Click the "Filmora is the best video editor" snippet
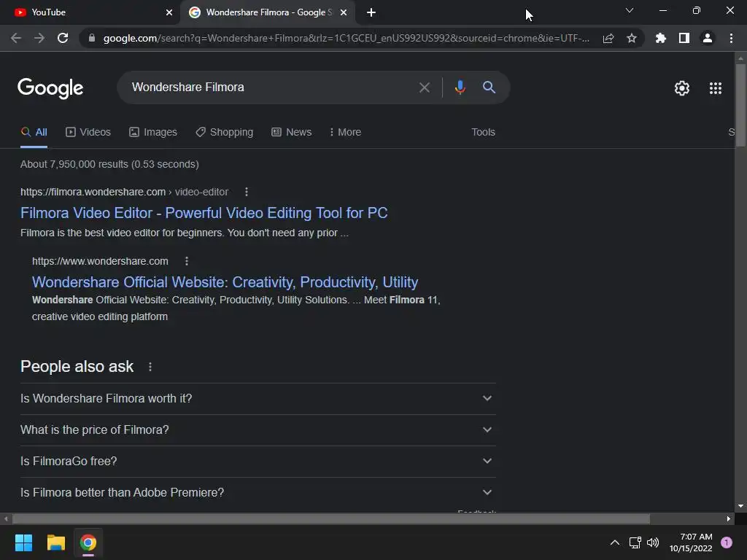The width and height of the screenshot is (747, 560). (x=185, y=233)
